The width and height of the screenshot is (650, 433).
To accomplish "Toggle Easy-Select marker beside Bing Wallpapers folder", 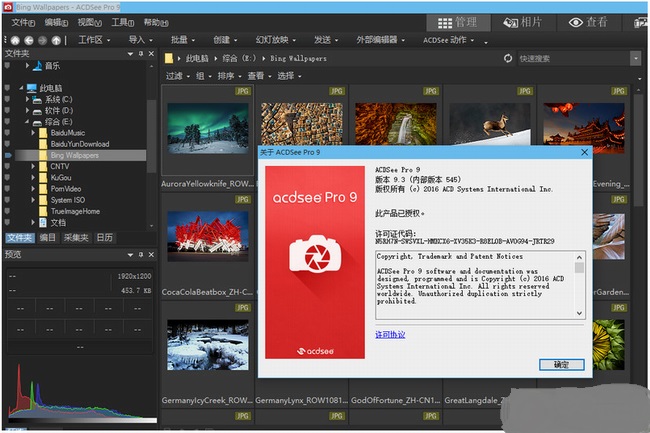I will pyautogui.click(x=8, y=155).
